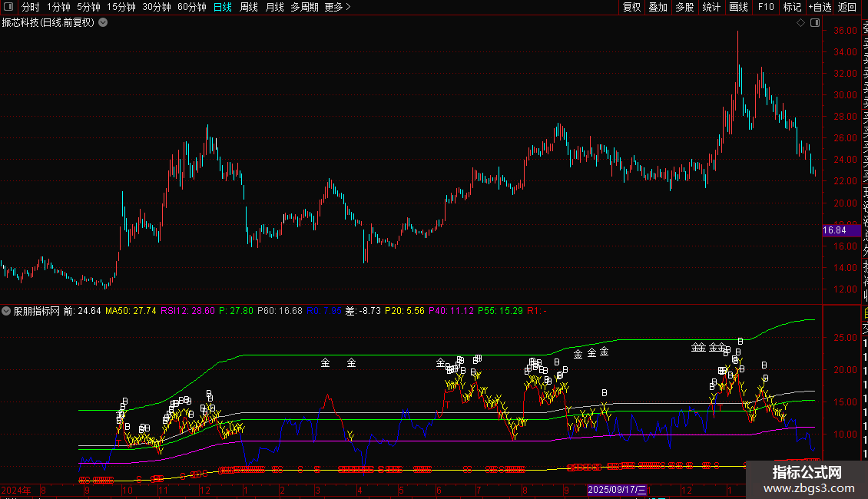Select the 日线 daily period
Viewport: 868px width, 499px height.
pyautogui.click(x=223, y=7)
